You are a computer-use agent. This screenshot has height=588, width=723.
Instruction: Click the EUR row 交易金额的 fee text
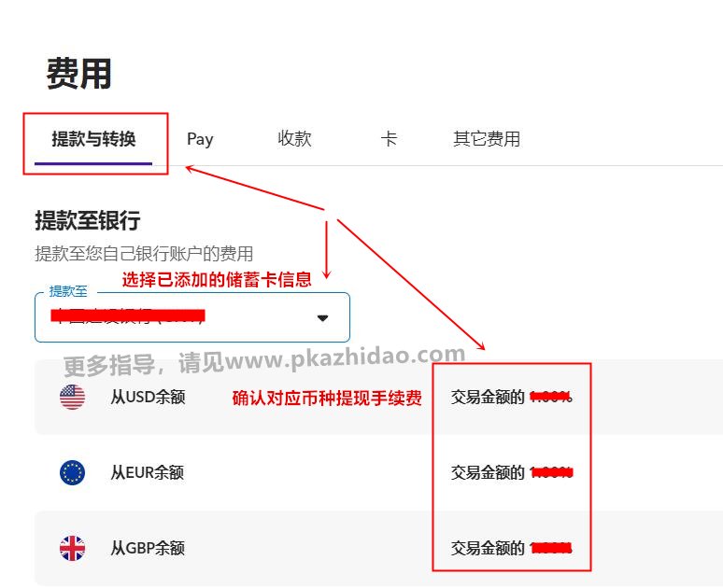512,472
